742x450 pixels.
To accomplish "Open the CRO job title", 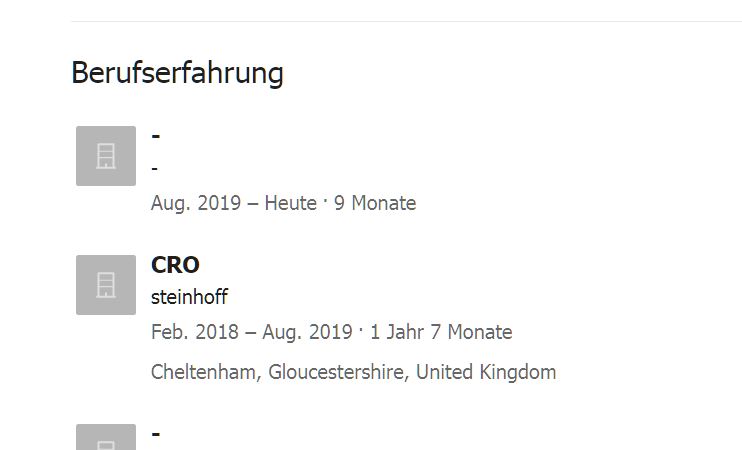I will pos(175,265).
